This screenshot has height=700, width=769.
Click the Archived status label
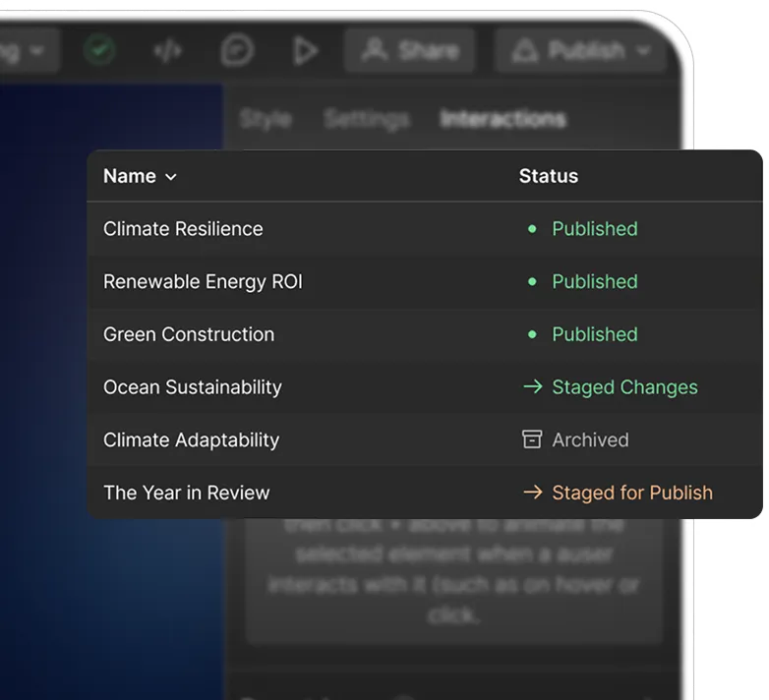point(590,440)
